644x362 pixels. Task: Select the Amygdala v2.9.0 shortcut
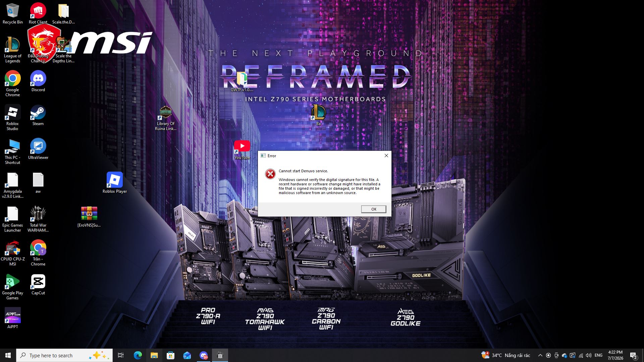click(x=13, y=185)
